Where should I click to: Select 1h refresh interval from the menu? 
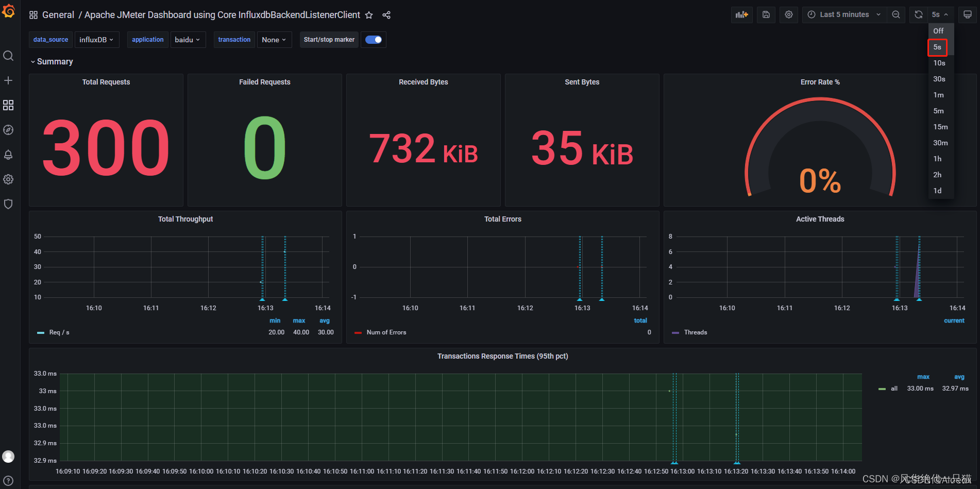pos(938,159)
